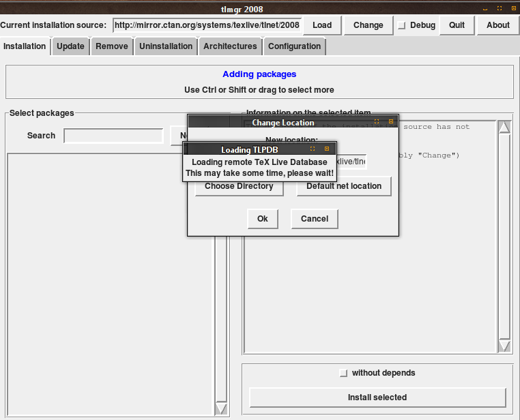Close the tlmgr 2008 main window
The width and height of the screenshot is (520, 420).
(x=514, y=9)
